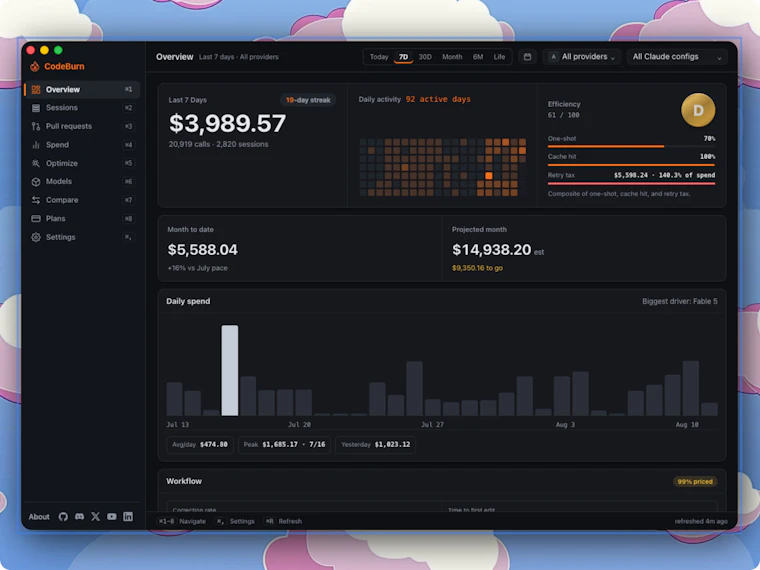The image size is (760, 570).
Task: Select the 7D time range
Action: (x=403, y=57)
